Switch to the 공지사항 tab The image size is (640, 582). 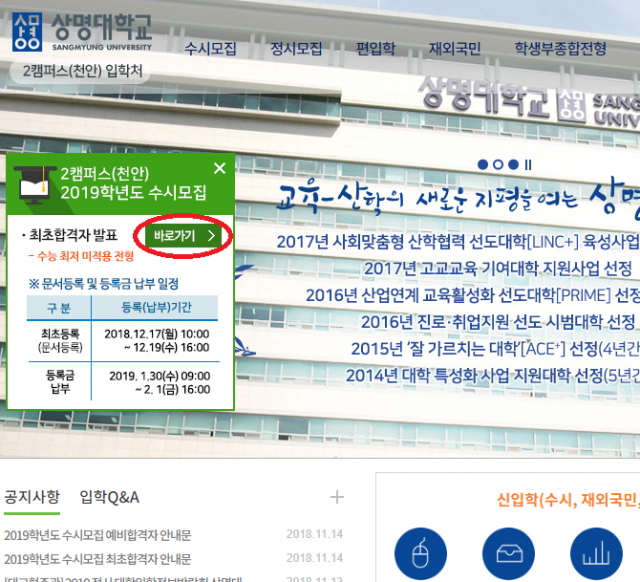pyautogui.click(x=32, y=497)
